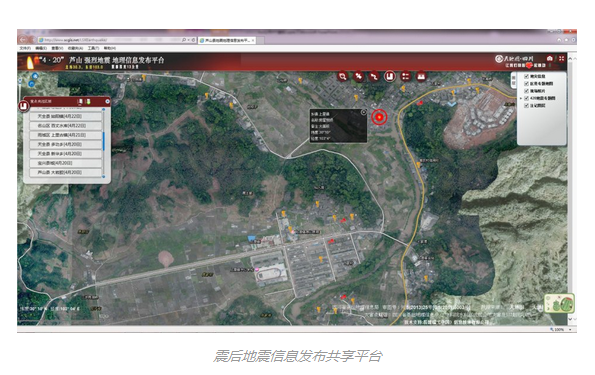This screenshot has height=375, width=595.
Task: Open the legend list tool icon
Action: [405, 76]
